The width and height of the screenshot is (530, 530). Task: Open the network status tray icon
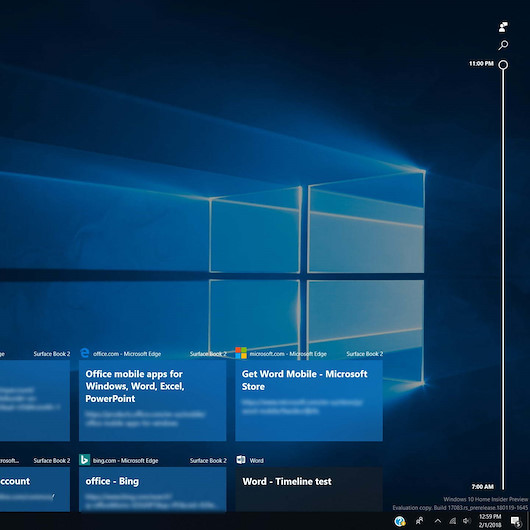coord(452,521)
